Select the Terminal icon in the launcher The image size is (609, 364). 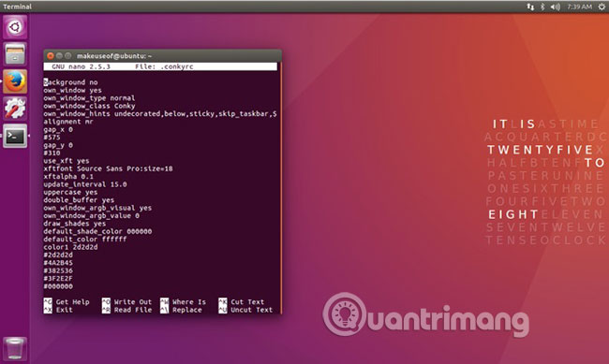click(15, 136)
